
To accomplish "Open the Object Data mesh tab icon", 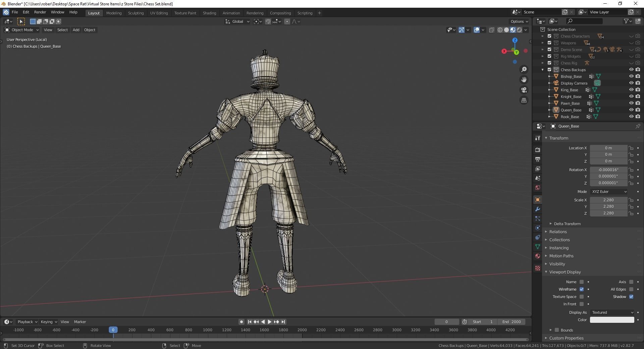I will (x=538, y=247).
